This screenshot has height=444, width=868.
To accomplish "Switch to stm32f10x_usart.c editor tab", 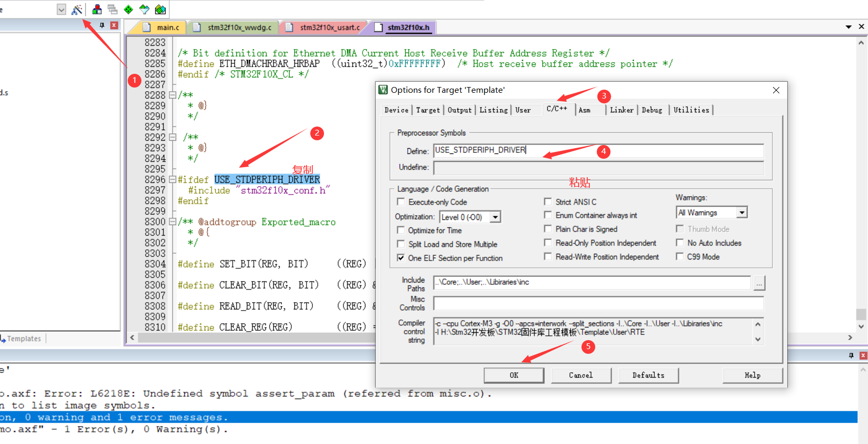I will point(323,27).
